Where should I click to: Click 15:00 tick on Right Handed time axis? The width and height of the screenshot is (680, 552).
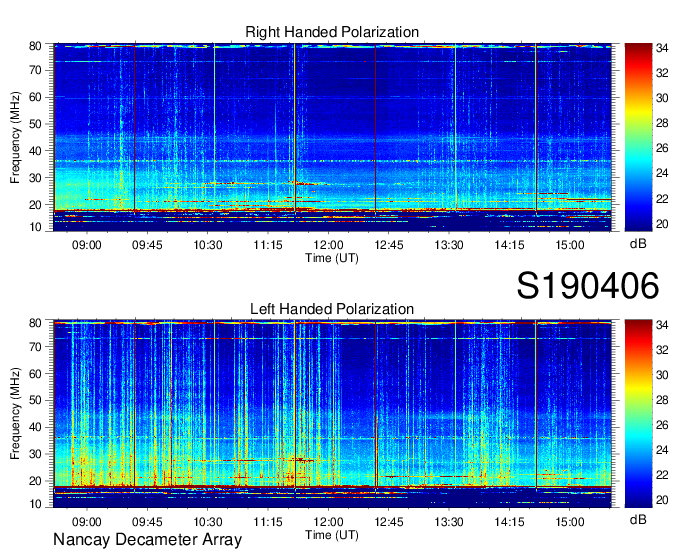tap(570, 245)
